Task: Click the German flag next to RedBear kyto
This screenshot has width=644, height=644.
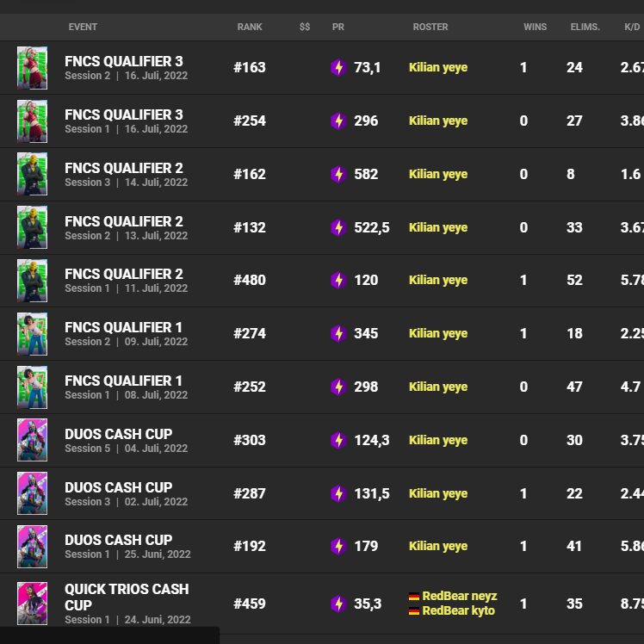Action: (x=414, y=611)
